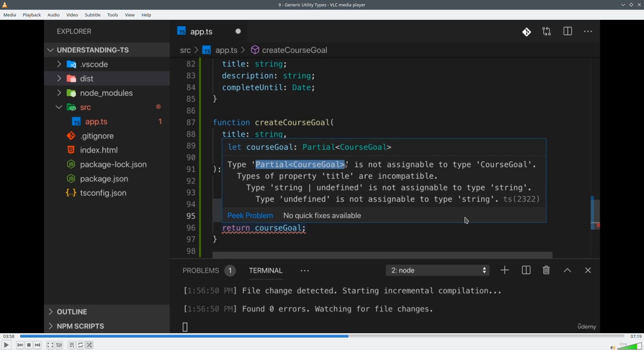Click the node_modules folder icon
Viewport: 644px width, 350px height.
click(71, 93)
